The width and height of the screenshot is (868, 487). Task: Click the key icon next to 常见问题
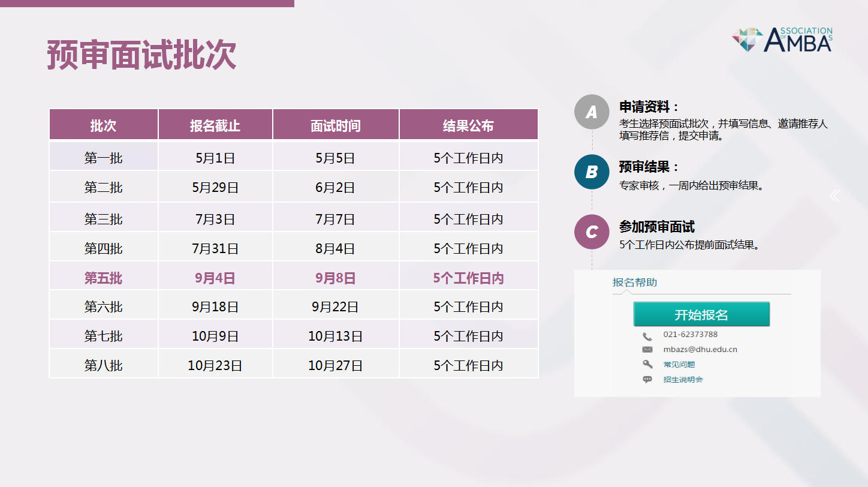pyautogui.click(x=647, y=364)
